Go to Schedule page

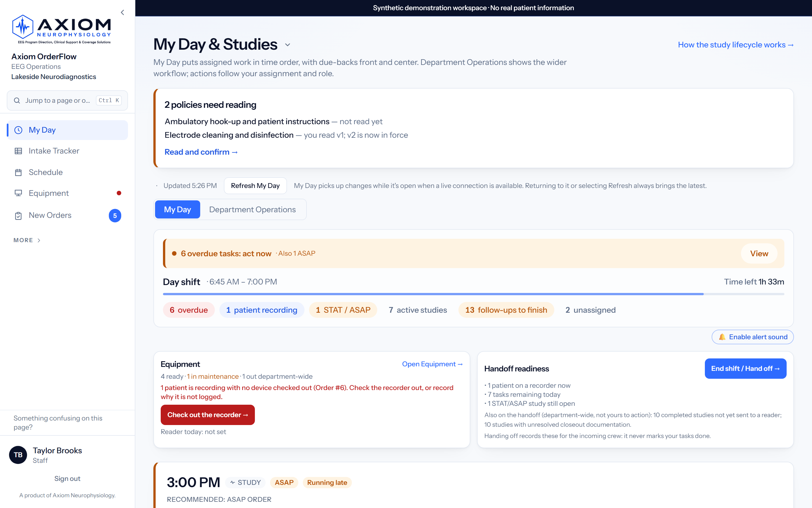pyautogui.click(x=67, y=172)
